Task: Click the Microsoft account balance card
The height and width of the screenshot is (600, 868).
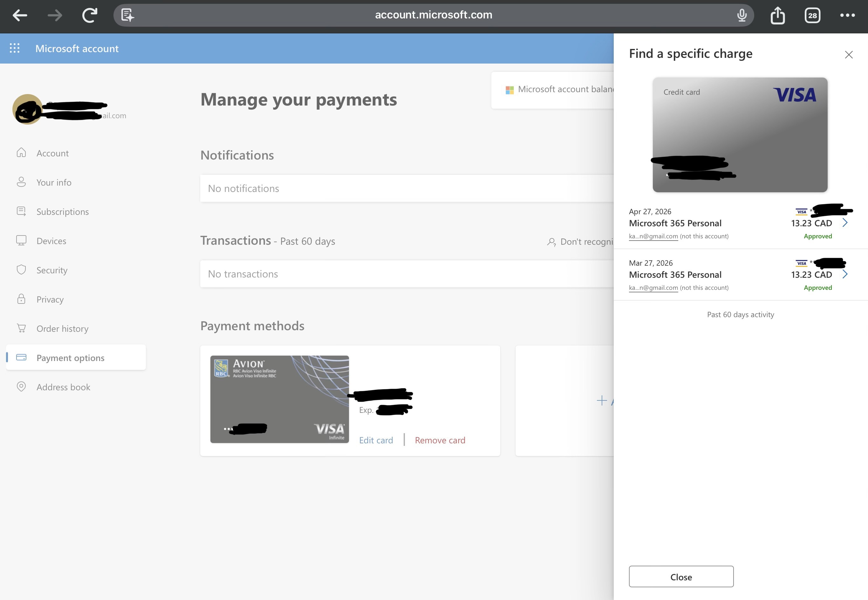Action: point(553,90)
